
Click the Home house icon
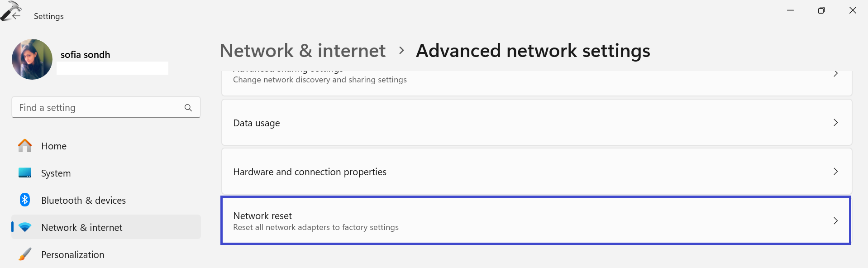25,146
